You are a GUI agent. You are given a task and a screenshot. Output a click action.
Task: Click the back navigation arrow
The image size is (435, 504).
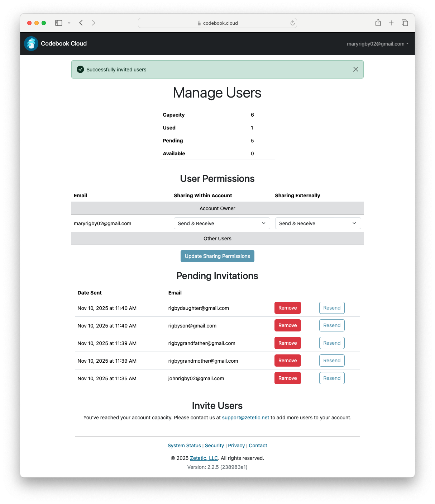point(81,22)
